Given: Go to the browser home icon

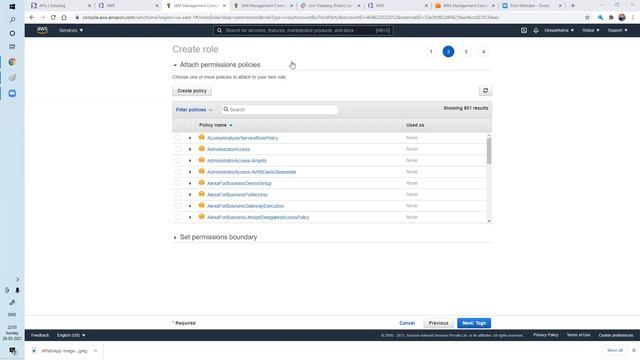Looking at the screenshot, I should point(64,18).
